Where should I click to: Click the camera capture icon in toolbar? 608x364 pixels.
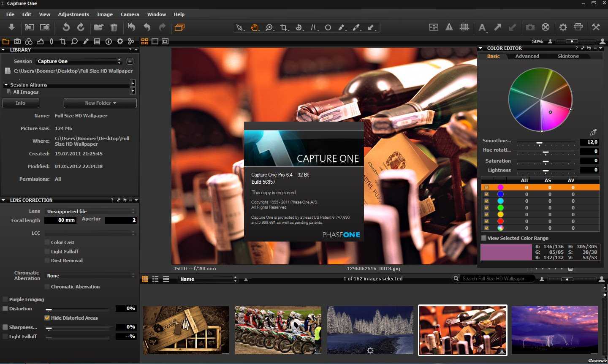pyautogui.click(x=530, y=27)
